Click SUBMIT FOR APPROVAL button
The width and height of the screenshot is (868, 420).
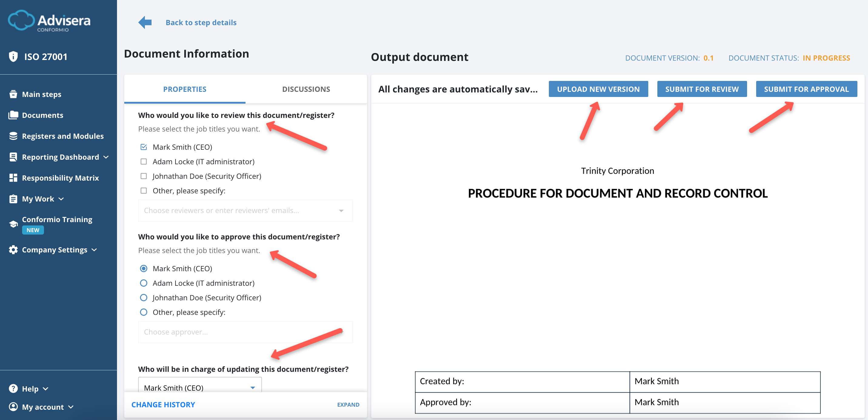806,89
